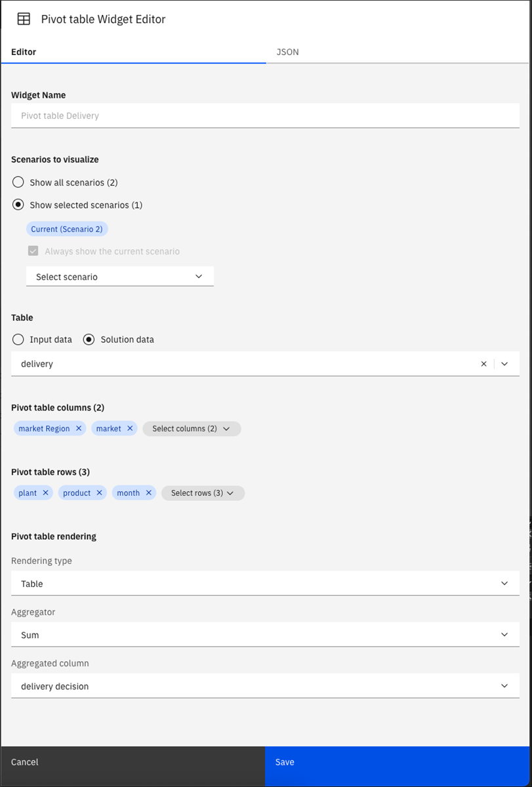Remove the product row tag

click(x=99, y=493)
